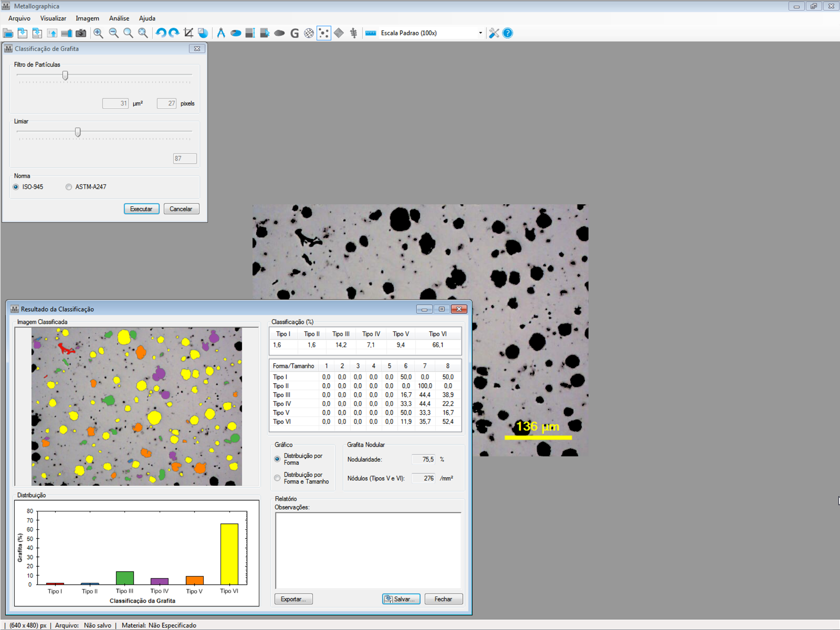Click the region selection cursor icon

coord(265,33)
